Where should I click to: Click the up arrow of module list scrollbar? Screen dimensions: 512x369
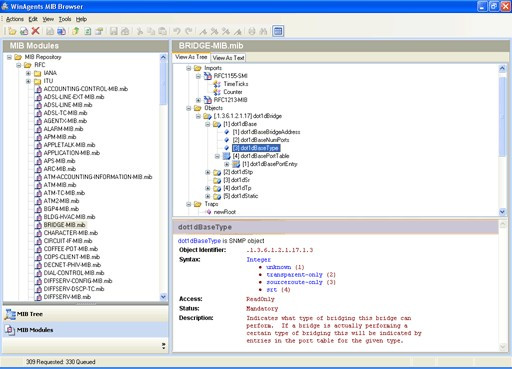[x=163, y=57]
